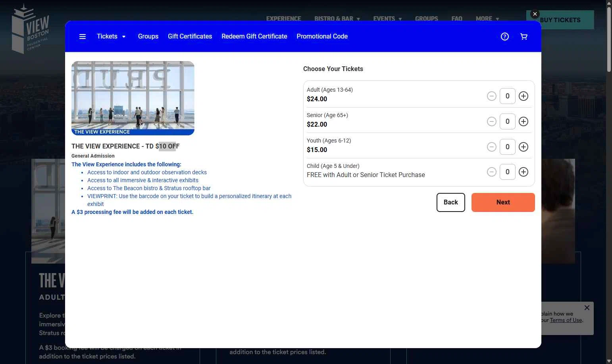This screenshot has width=612, height=364.
Task: Open Gift Certificates tab
Action: (x=190, y=37)
